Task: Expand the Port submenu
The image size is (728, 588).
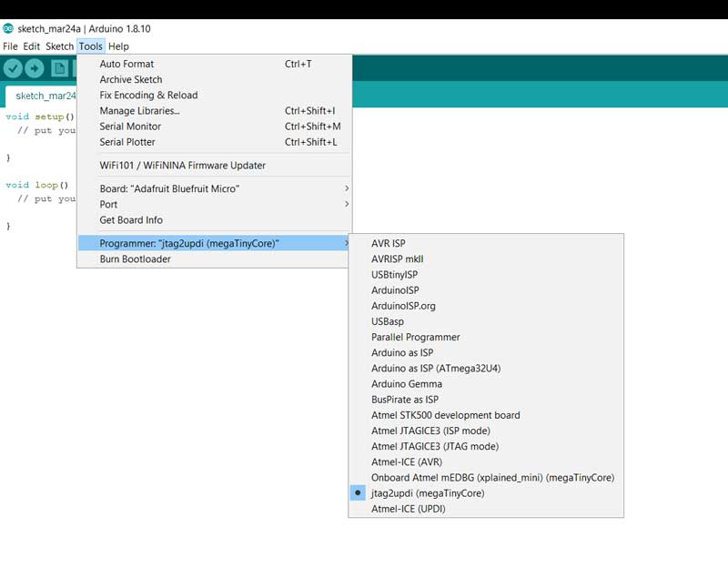Action: tap(215, 205)
